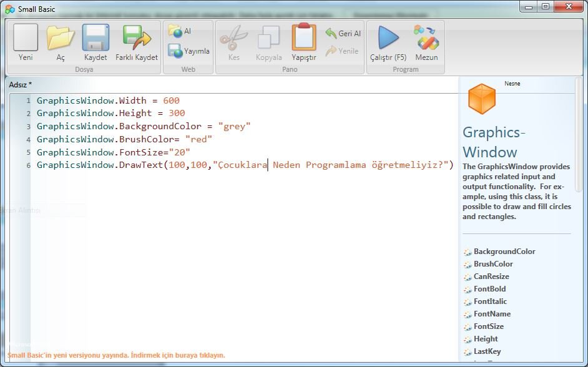Maximize the Small Basic window
Image resolution: width=588 pixels, height=367 pixels.
click(546, 6)
